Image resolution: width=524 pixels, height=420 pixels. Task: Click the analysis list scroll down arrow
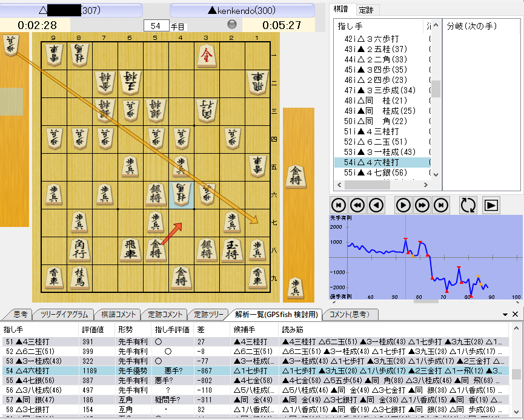click(x=516, y=412)
